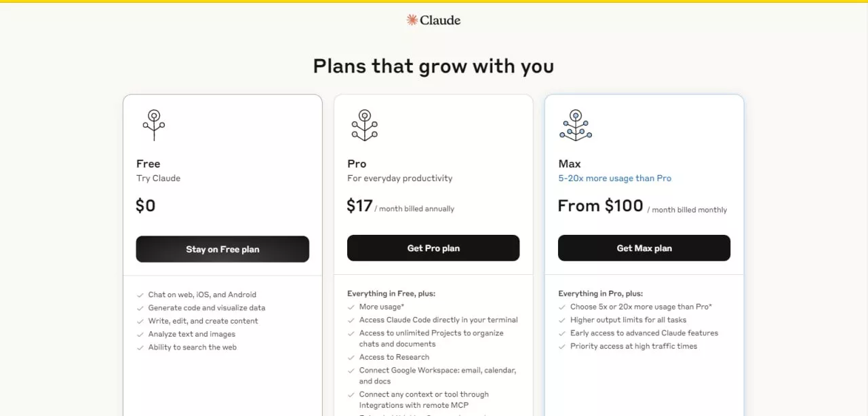The width and height of the screenshot is (868, 416).
Task: Click the From $100 Max price
Action: 600,206
